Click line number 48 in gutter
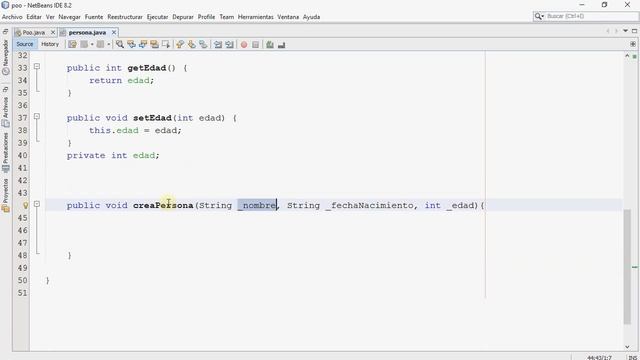The image size is (640, 360). (x=22, y=256)
